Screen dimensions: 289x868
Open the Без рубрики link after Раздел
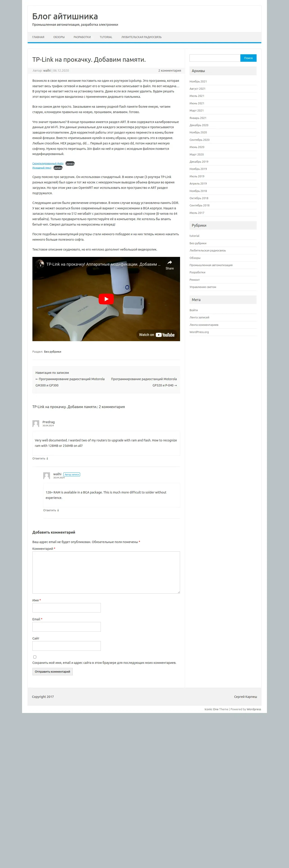(x=52, y=352)
